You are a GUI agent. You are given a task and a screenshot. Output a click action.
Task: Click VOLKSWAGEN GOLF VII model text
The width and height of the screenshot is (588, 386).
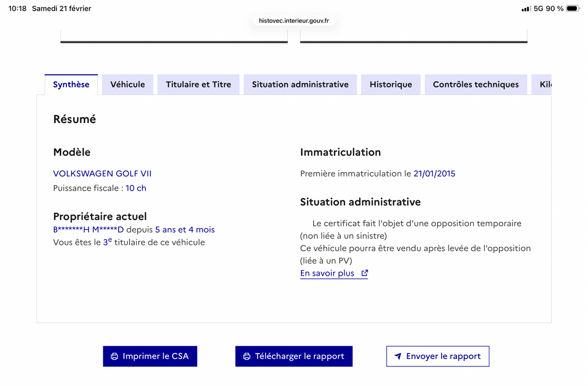tap(102, 173)
